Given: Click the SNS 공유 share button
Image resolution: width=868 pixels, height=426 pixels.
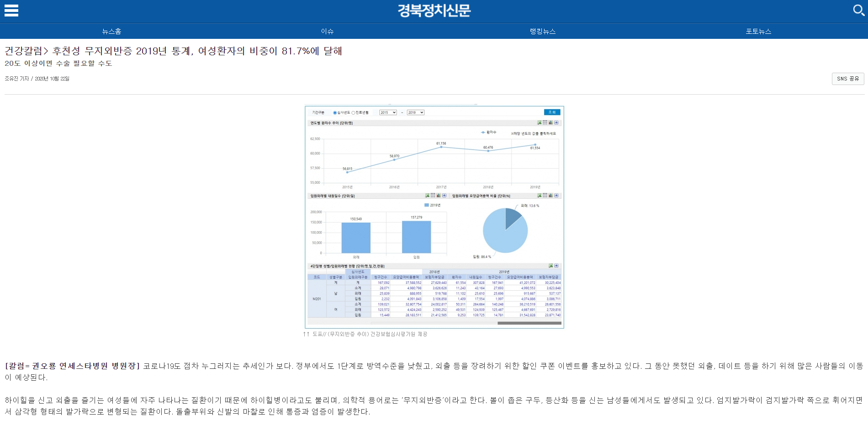Looking at the screenshot, I should [x=848, y=79].
